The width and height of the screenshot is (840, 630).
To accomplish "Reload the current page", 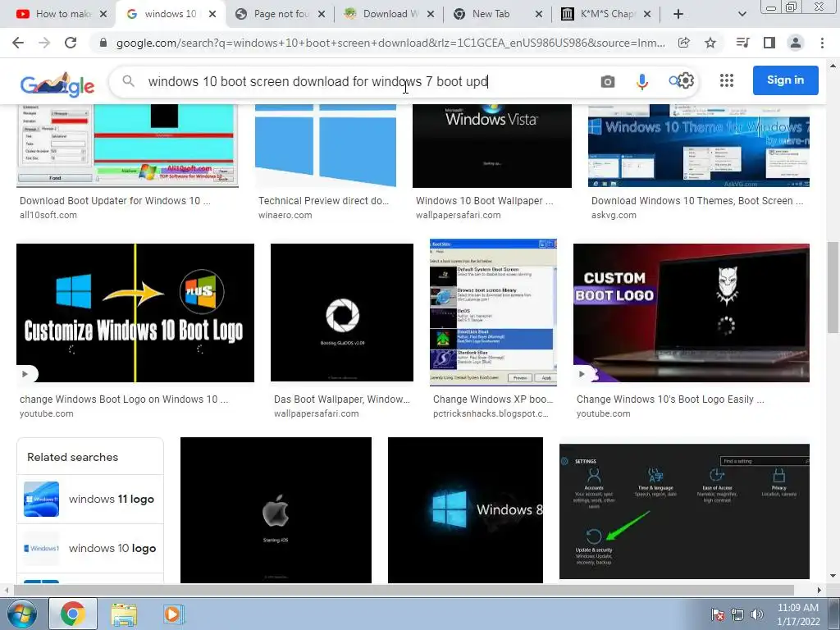I will [71, 43].
